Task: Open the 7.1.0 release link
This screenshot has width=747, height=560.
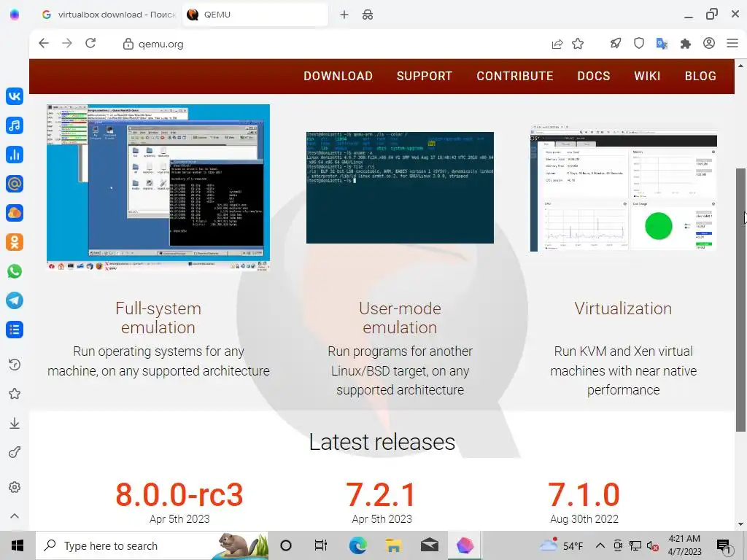Action: pos(584,495)
